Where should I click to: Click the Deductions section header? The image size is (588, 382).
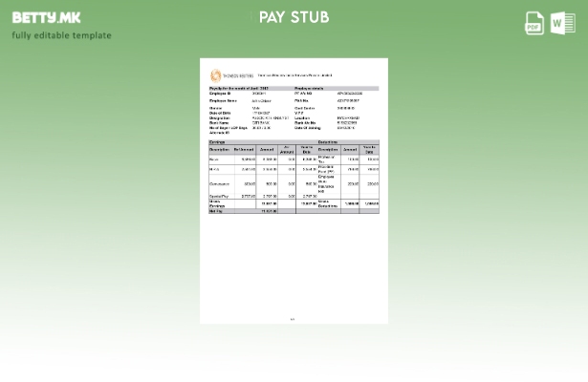[328, 141]
